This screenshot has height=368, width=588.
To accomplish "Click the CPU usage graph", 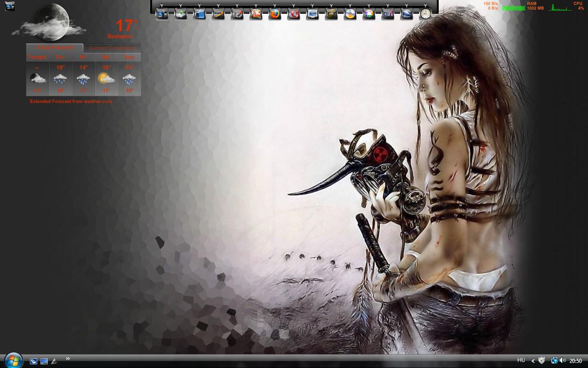I will (560, 7).
